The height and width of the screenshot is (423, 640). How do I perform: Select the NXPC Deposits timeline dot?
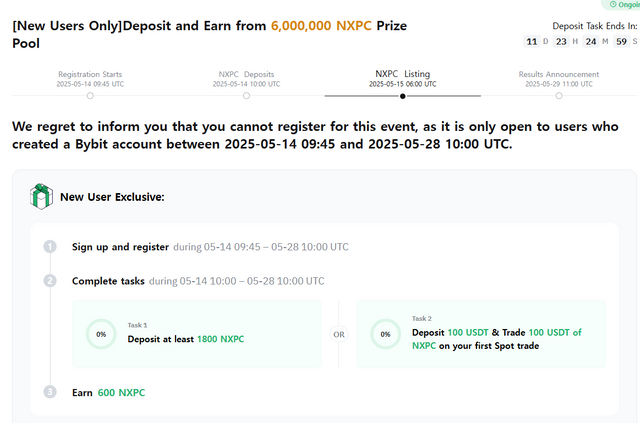tap(247, 96)
